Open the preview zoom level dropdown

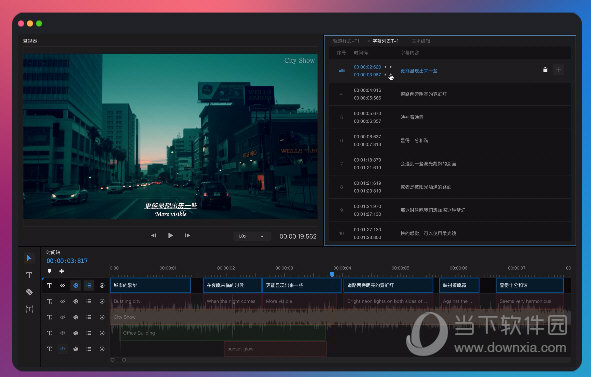tap(251, 236)
